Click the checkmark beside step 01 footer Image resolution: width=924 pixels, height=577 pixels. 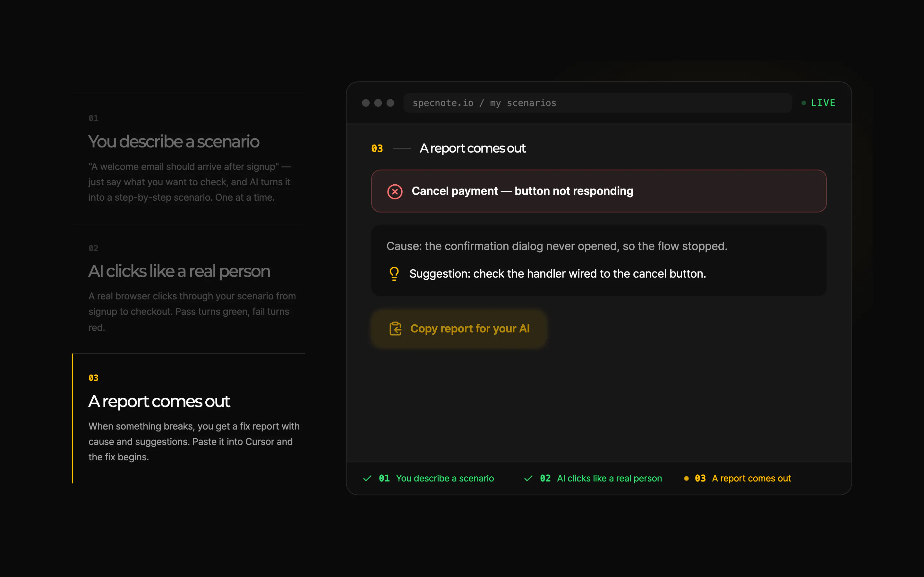coord(367,478)
